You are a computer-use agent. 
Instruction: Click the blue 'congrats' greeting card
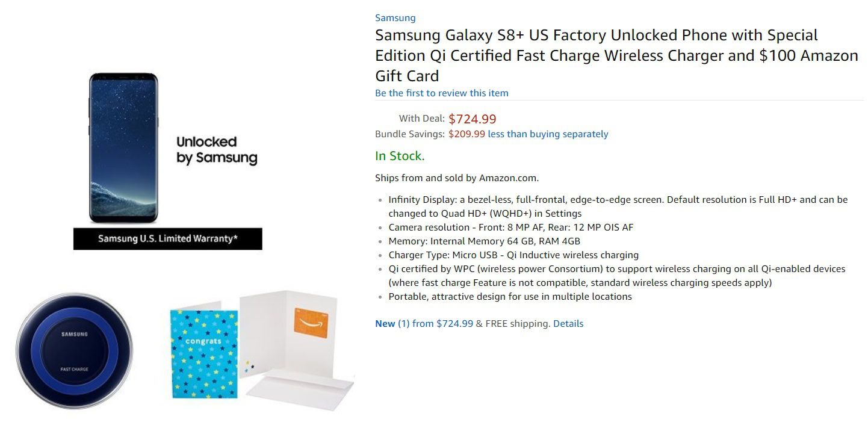tap(203, 353)
